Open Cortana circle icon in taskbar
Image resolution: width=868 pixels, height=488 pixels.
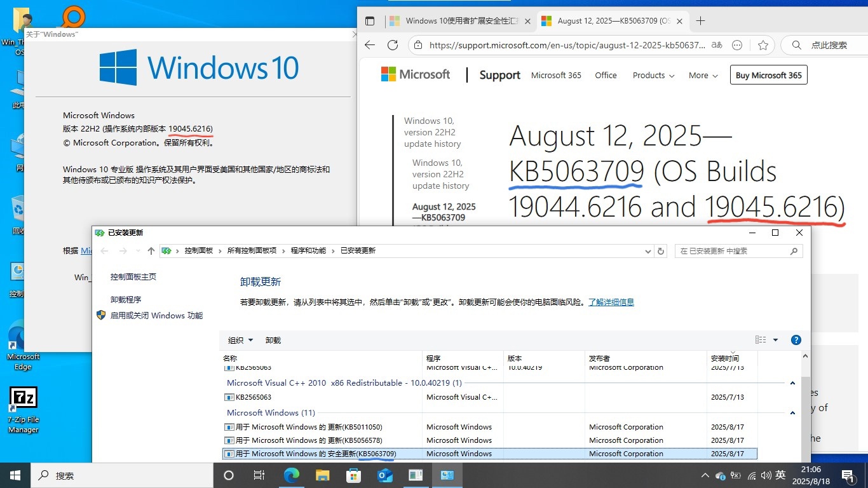229,475
